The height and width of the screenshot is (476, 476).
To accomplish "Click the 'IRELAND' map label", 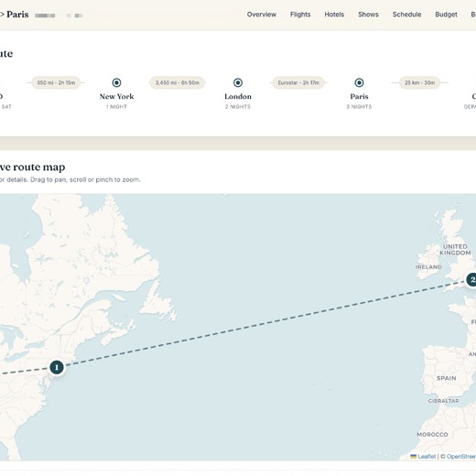I will [428, 267].
